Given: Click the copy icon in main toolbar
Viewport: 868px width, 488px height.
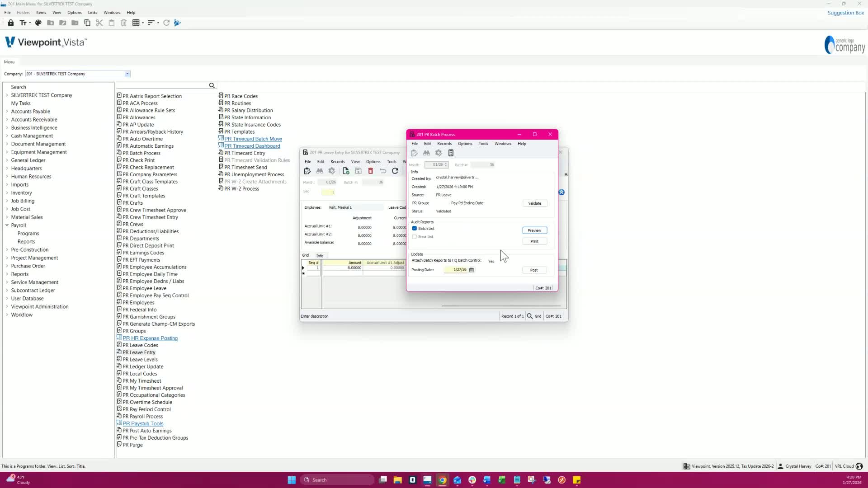Looking at the screenshot, I should tap(87, 23).
